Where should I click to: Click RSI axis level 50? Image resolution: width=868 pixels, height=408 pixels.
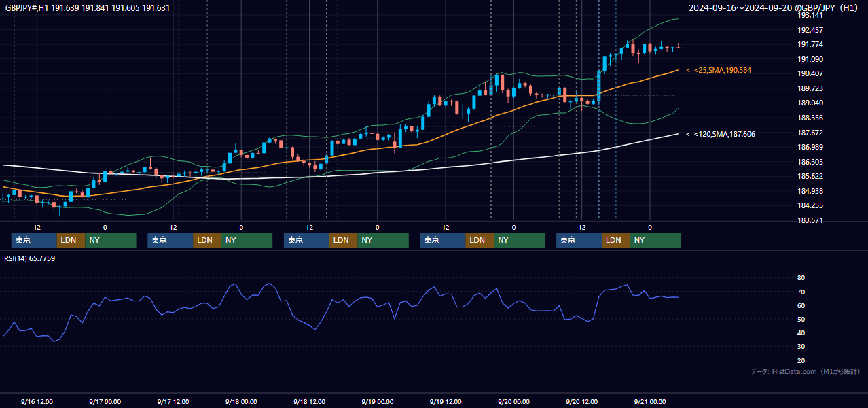click(x=801, y=319)
